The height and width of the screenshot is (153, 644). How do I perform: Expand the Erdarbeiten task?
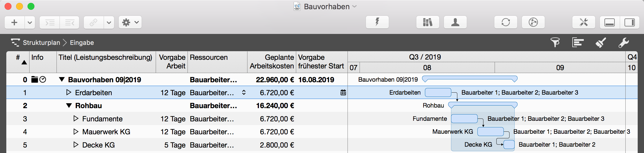[69, 92]
